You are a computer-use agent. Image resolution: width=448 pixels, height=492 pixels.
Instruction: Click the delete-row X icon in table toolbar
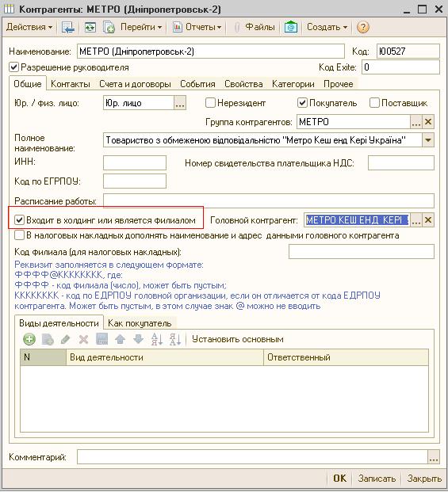pos(83,339)
